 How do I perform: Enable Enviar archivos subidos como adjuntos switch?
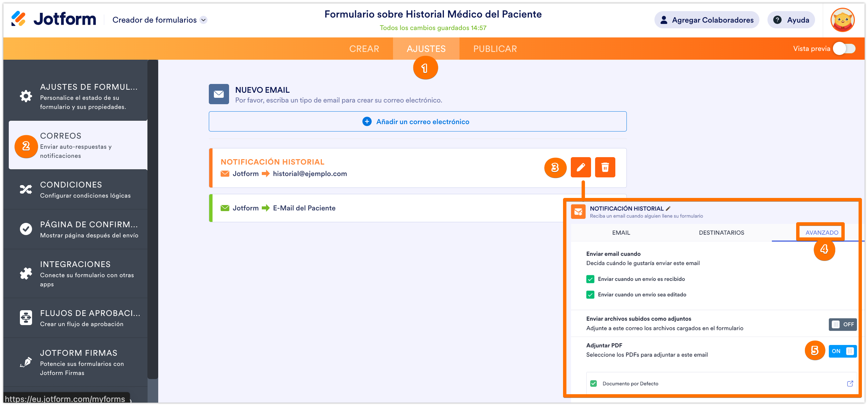pos(842,324)
